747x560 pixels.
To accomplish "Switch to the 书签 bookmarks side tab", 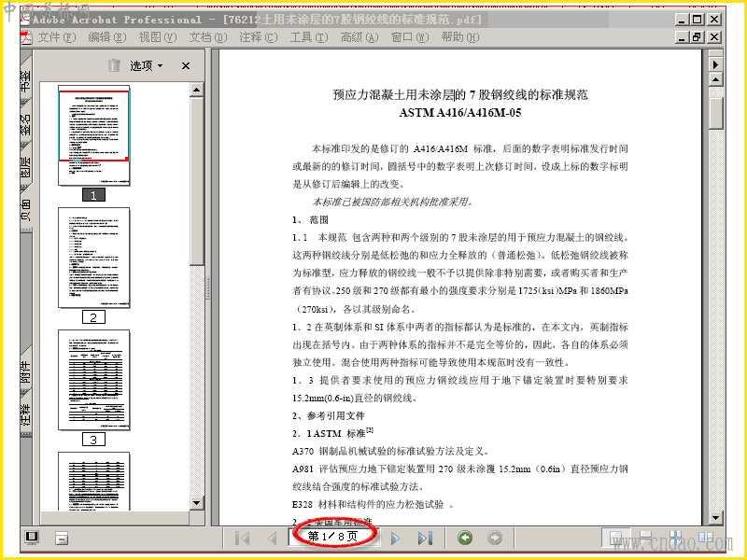I will [x=26, y=79].
